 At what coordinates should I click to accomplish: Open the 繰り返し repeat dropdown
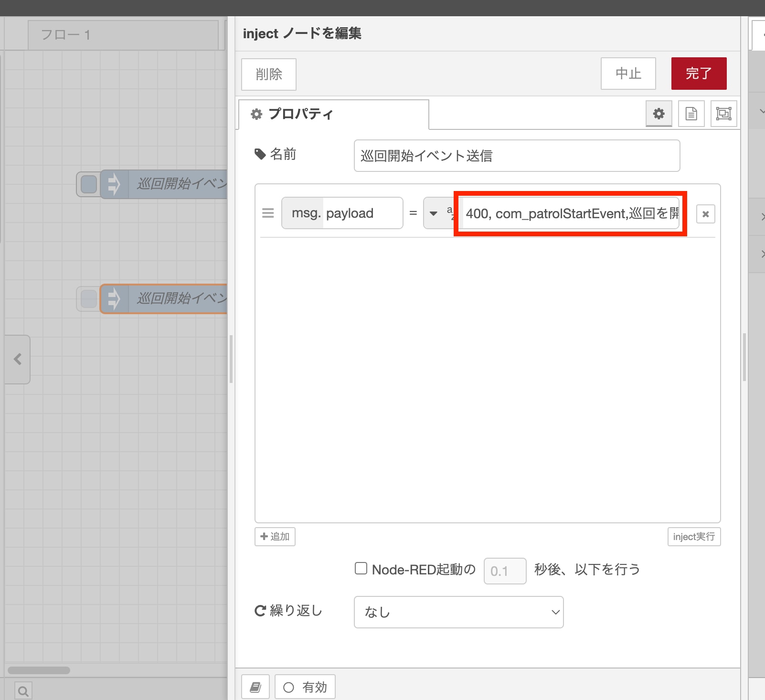pos(458,612)
